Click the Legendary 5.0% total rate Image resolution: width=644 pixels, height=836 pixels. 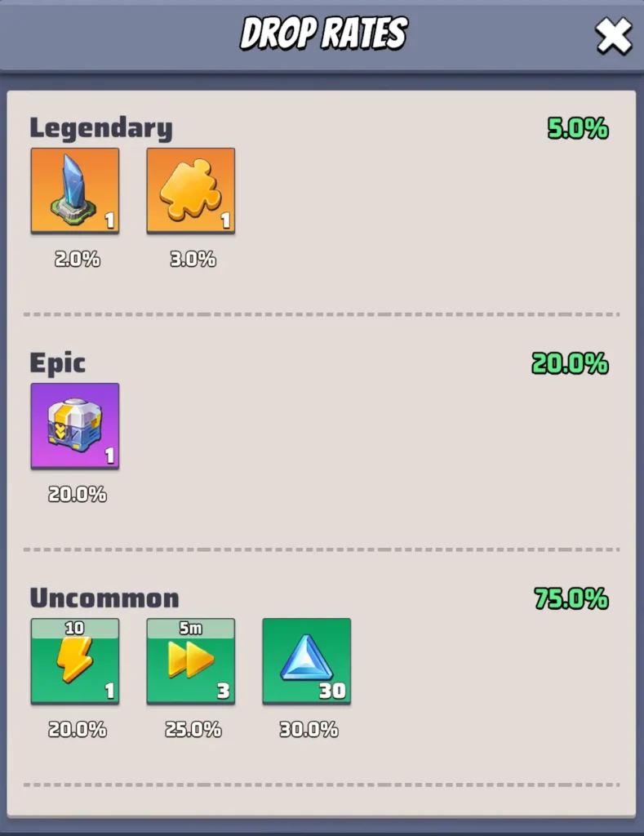[x=578, y=128]
